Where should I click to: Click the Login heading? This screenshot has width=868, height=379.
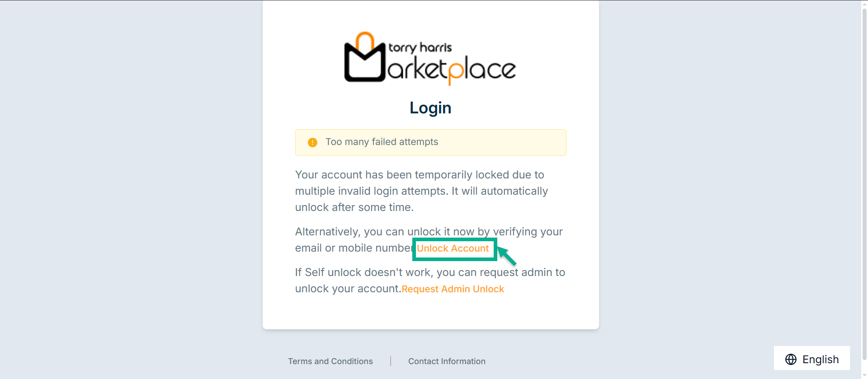tap(430, 108)
